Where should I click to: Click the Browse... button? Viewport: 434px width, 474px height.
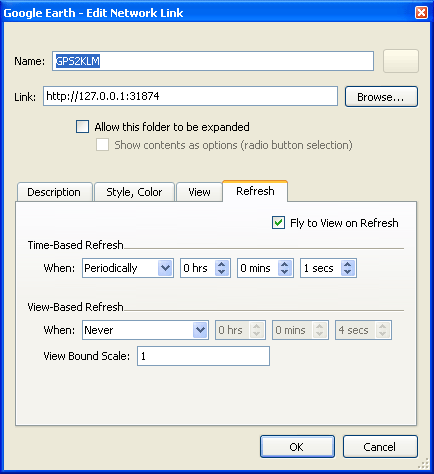pyautogui.click(x=381, y=97)
